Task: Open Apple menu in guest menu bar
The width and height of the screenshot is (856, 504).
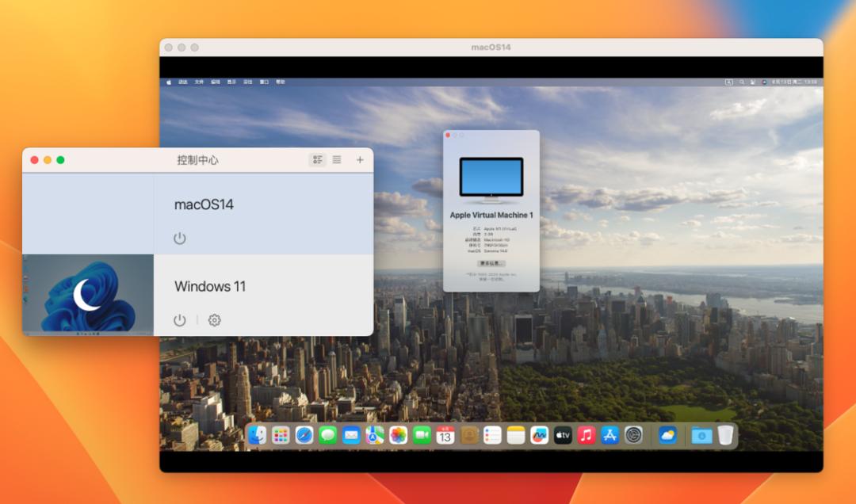Action: coord(169,82)
